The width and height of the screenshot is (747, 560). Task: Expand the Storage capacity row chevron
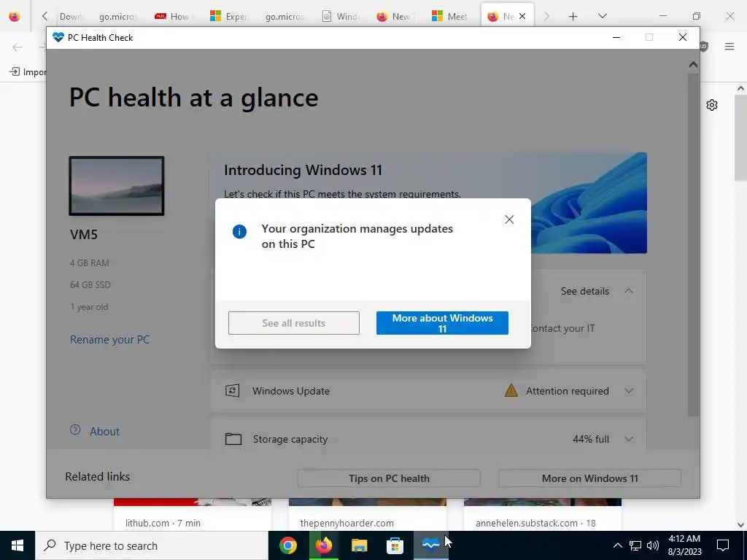coord(629,439)
